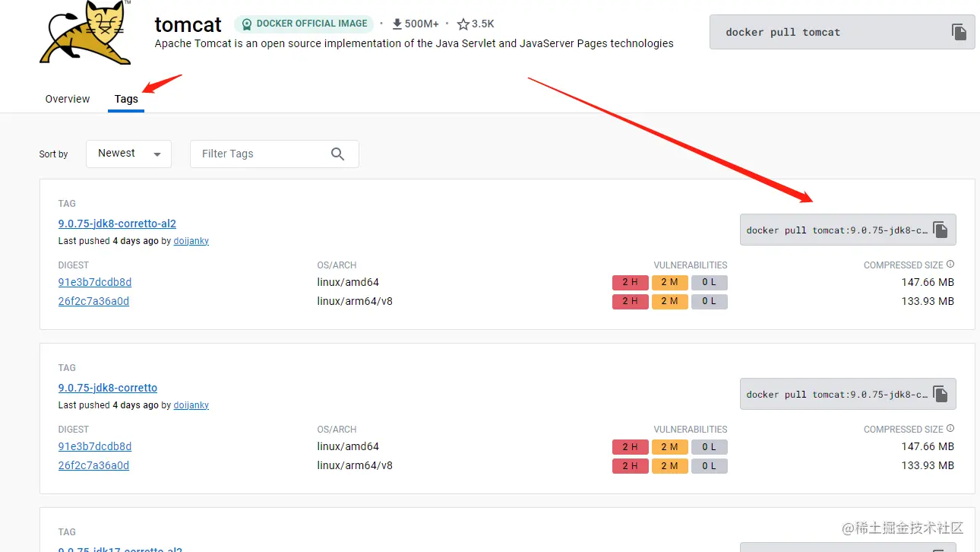Click '147.66 MB' in the 9.0.75-jdk8-corretto-al2 card
The image size is (980, 552).
[x=928, y=282]
